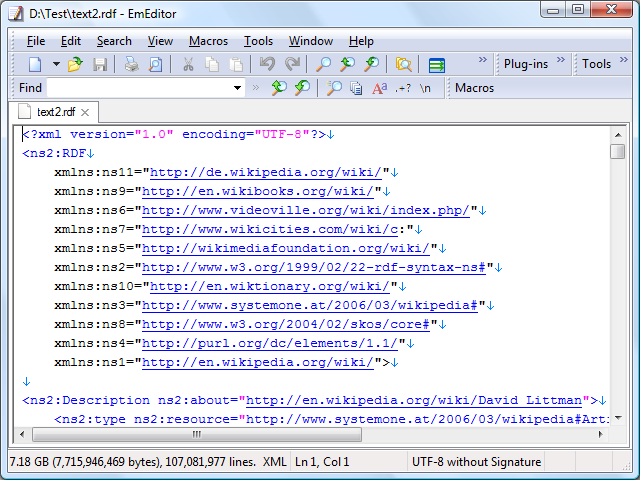
Task: Click the purl.org/dc/elements/1.1 link
Action: [x=270, y=343]
